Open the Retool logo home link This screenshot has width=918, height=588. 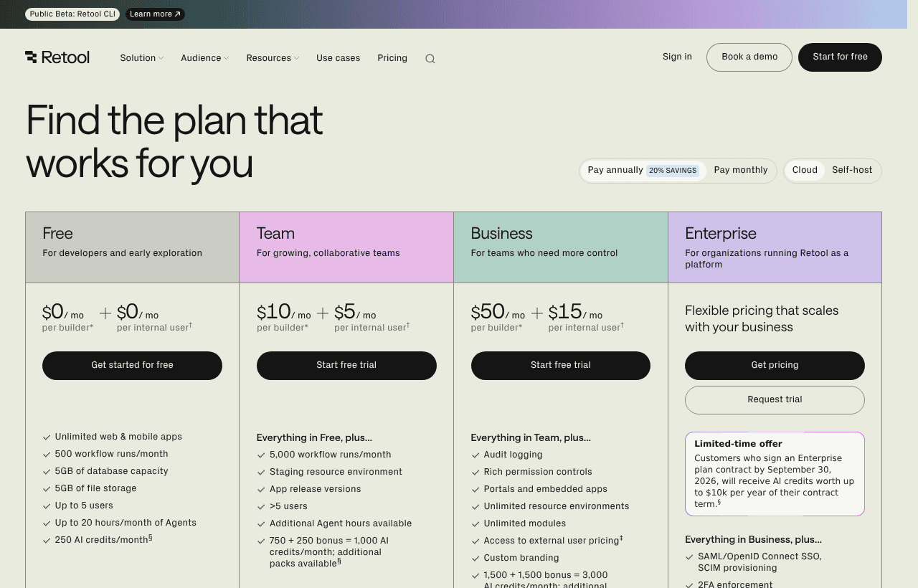(x=57, y=57)
